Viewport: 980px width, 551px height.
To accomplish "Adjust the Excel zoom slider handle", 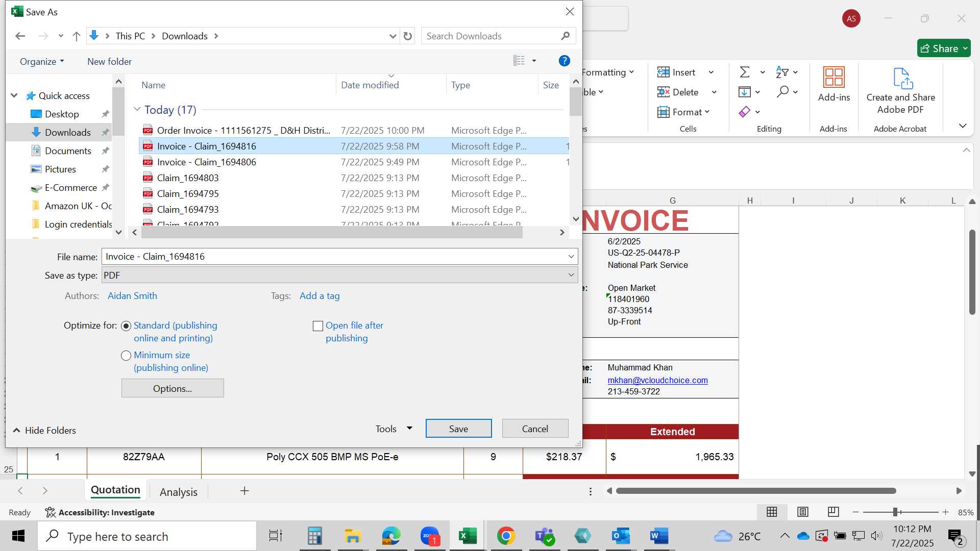I will point(895,512).
